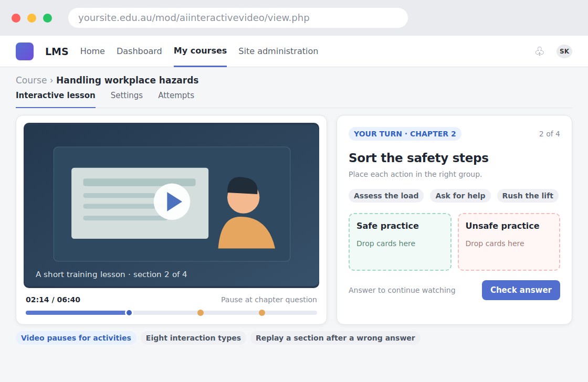Click the 02:14 / 06:40 time readout

click(53, 300)
